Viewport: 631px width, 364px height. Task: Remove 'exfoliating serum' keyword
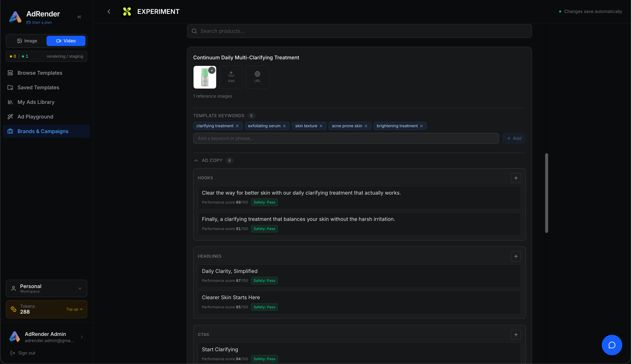(284, 126)
